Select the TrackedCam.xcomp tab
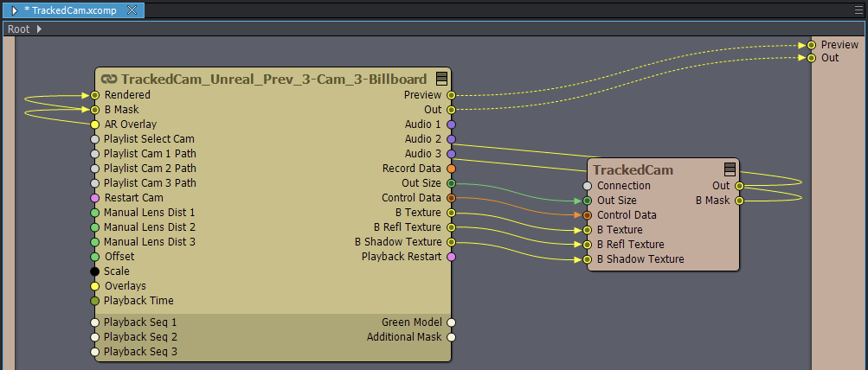This screenshot has width=868, height=370. [x=74, y=10]
